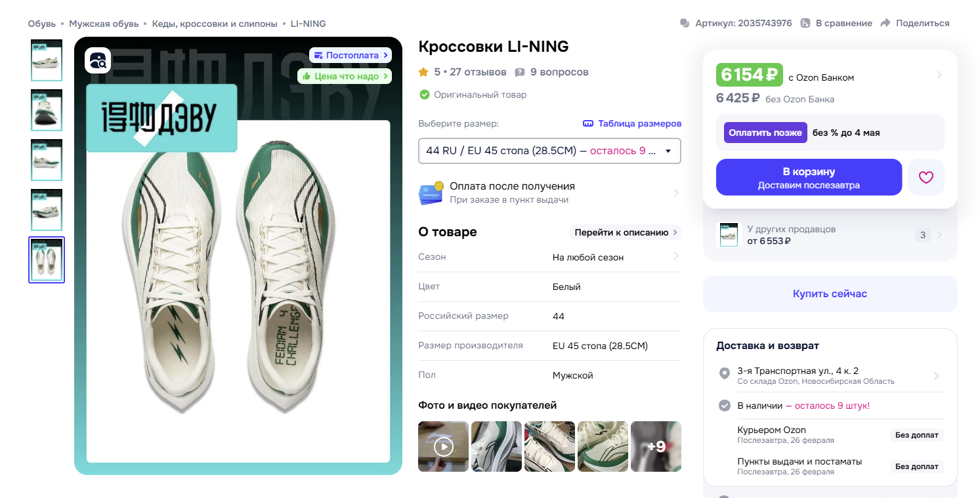Go to 'Мужская обувь' breadcrumb
Image resolution: width=980 pixels, height=498 pixels.
tap(104, 24)
